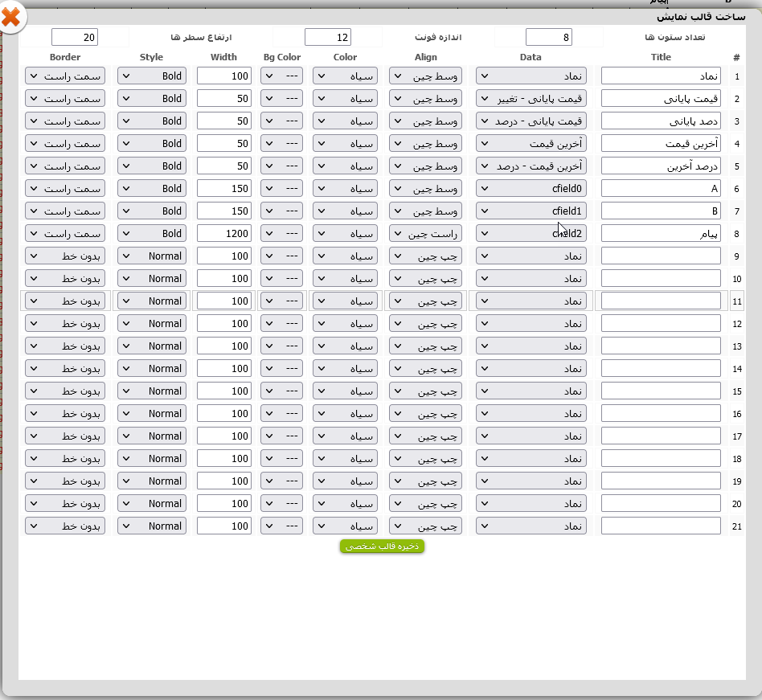This screenshot has height=700, width=762.
Task: Open the Color dropdown in row 5
Action: pos(345,166)
